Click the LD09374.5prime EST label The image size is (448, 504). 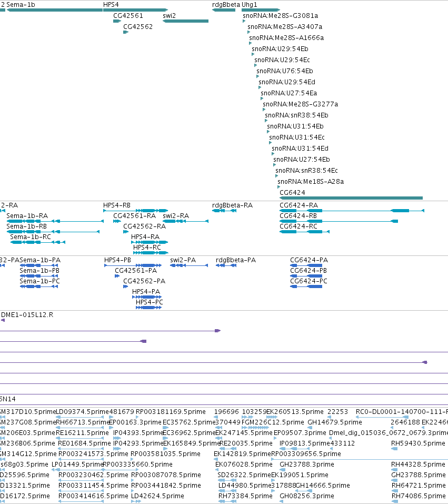tap(83, 412)
